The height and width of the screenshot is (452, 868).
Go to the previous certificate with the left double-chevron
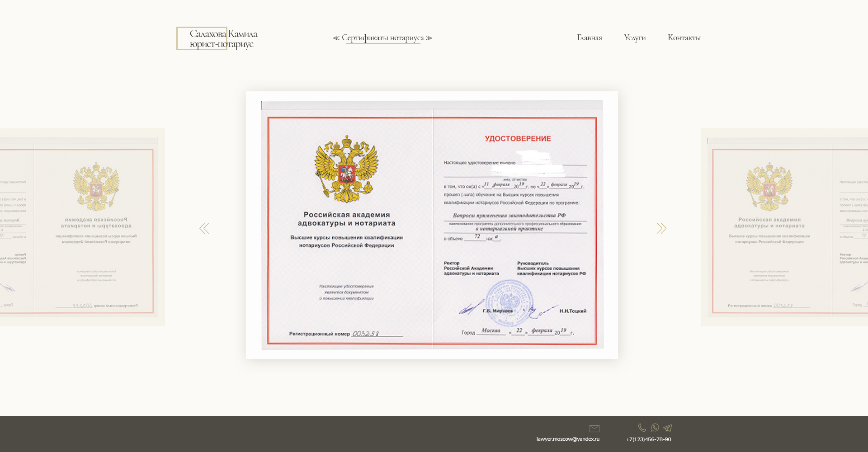pyautogui.click(x=204, y=228)
